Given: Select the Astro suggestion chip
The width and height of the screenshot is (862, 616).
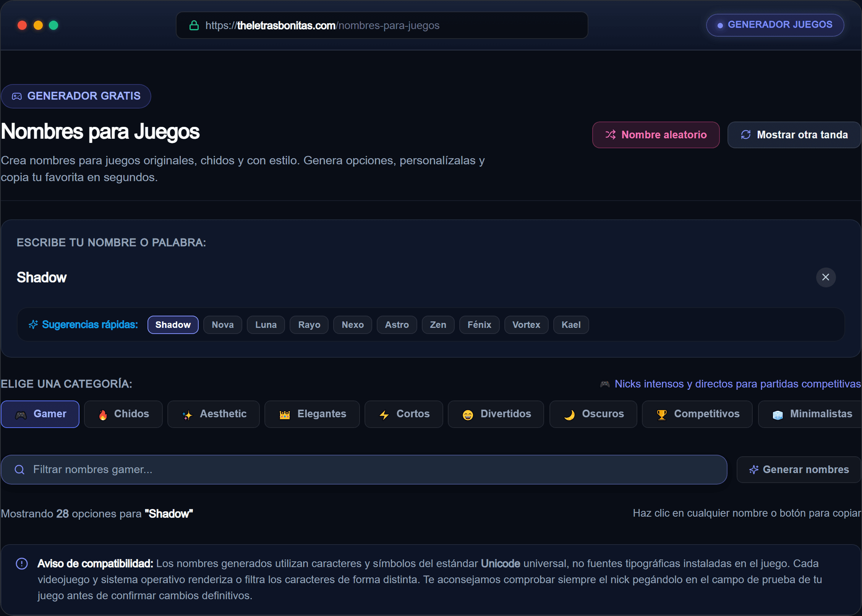Looking at the screenshot, I should [x=397, y=325].
